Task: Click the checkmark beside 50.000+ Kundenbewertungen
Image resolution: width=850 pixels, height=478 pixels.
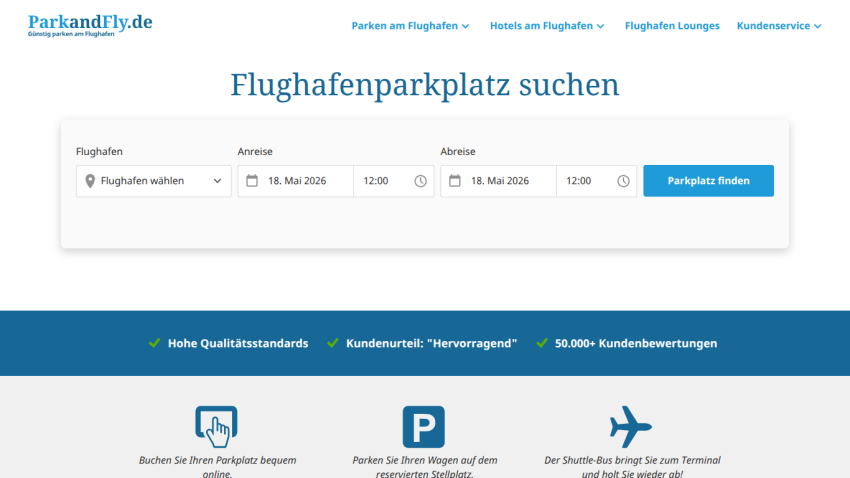Action: (x=542, y=343)
